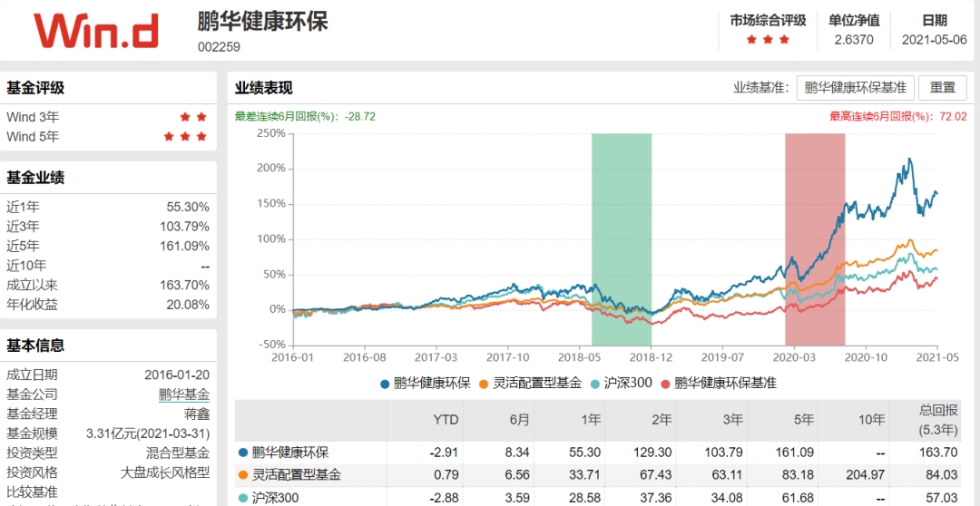Select the date 2021-05-06

point(935,40)
